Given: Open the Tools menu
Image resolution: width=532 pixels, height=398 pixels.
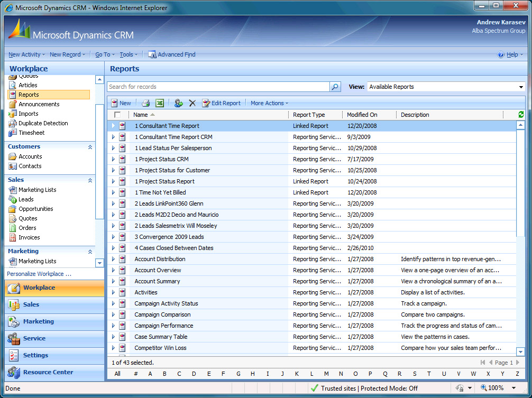Looking at the screenshot, I should coord(129,54).
